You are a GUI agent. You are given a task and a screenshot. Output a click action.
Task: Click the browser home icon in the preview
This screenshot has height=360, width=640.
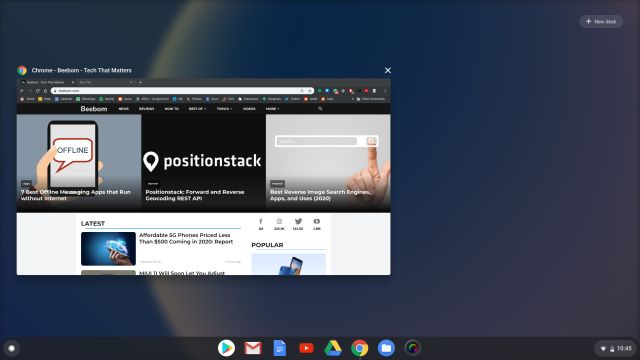point(45,91)
